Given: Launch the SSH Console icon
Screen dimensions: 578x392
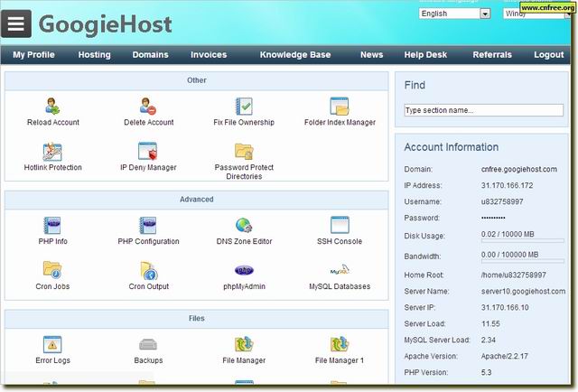Looking at the screenshot, I should (x=340, y=225).
